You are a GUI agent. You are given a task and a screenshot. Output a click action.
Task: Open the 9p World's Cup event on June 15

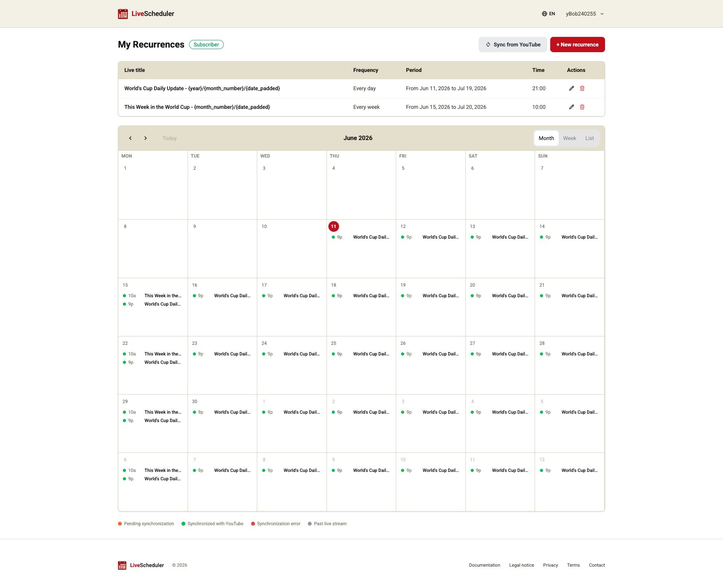tap(153, 304)
